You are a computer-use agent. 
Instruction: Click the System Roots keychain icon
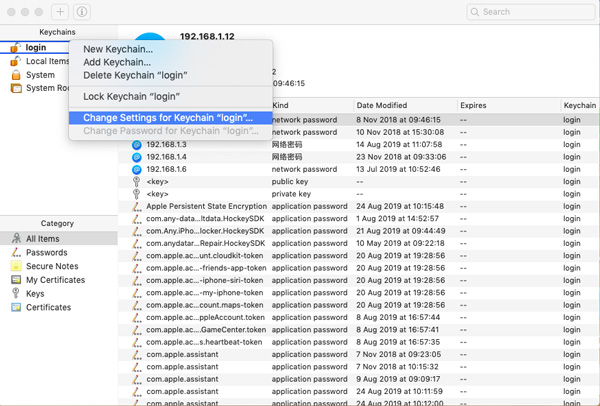(16, 88)
